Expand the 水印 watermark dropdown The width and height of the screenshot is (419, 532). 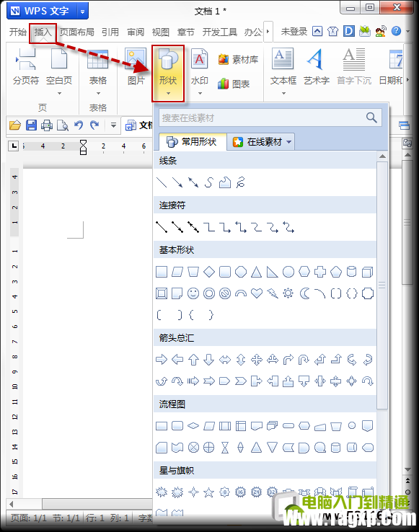200,93
